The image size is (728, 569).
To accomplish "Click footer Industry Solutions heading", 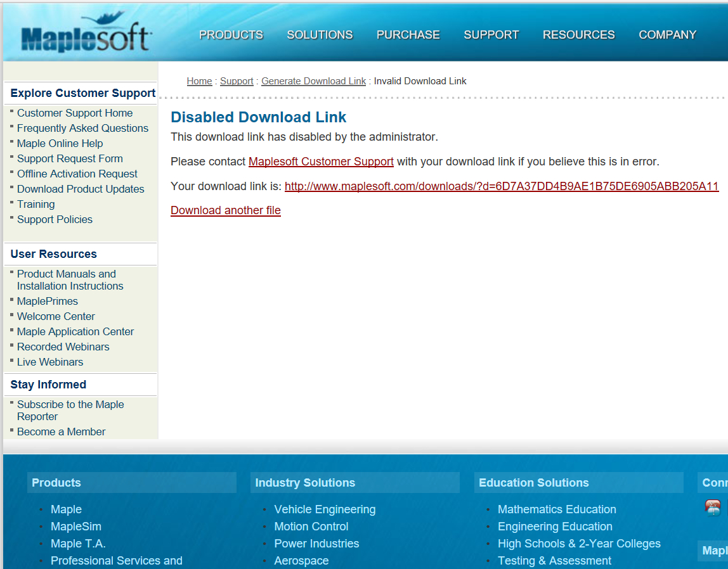I will (x=305, y=483).
